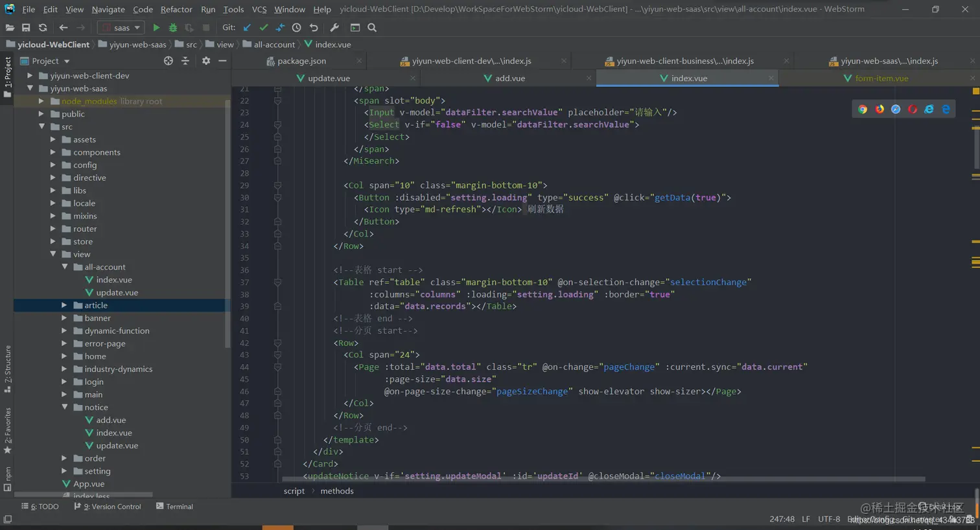
Task: Run the saas configuration with the green play icon
Action: 156,28
